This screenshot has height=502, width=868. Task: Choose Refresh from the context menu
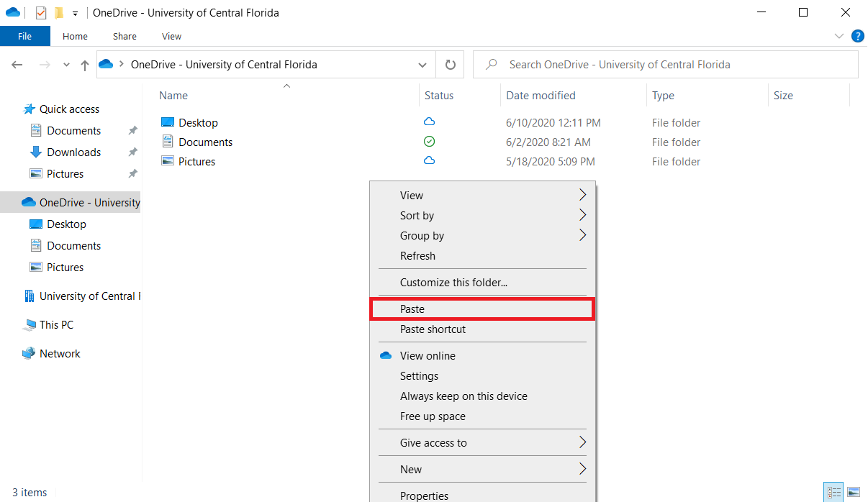tap(483, 256)
